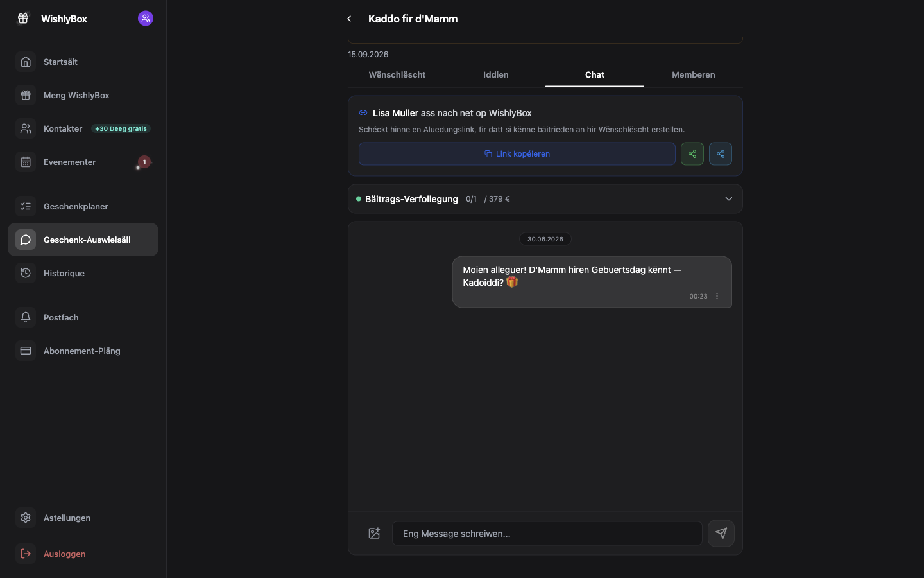The height and width of the screenshot is (578, 924).
Task: Open Evenementer calendar in the sidebar
Action: 83,162
